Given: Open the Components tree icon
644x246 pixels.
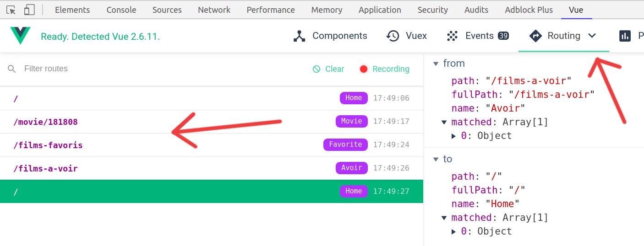Looking at the screenshot, I should (x=299, y=36).
